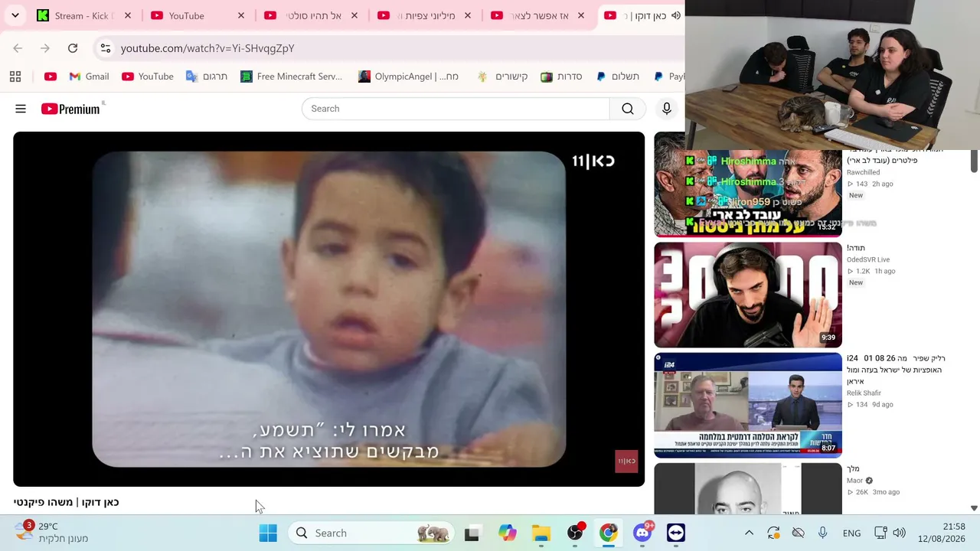Image resolution: width=980 pixels, height=551 pixels.
Task: Open the taskbar volume control
Action: [900, 533]
